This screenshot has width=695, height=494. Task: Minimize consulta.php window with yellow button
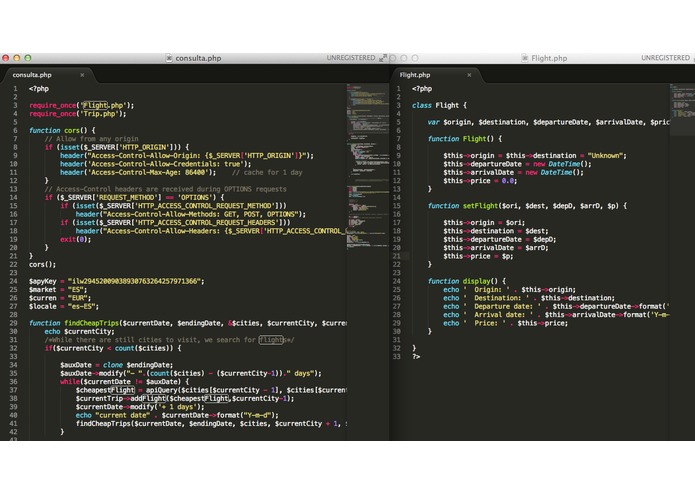(17, 58)
